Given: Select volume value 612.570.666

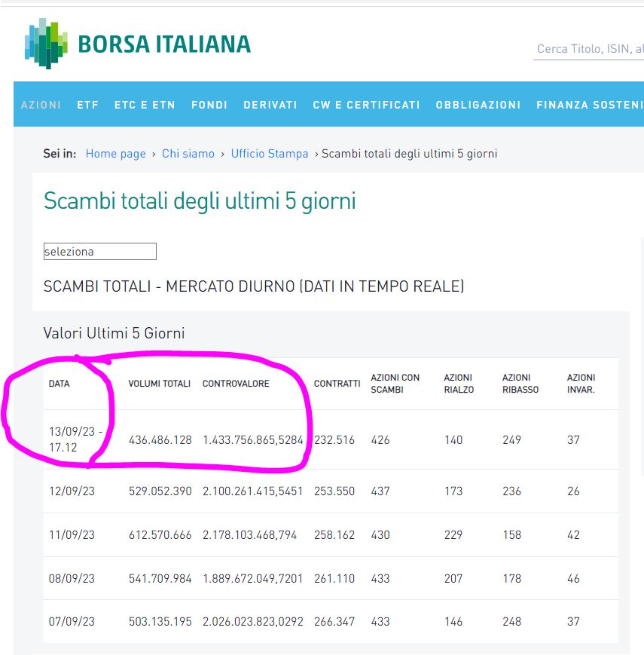Looking at the screenshot, I should 160,534.
